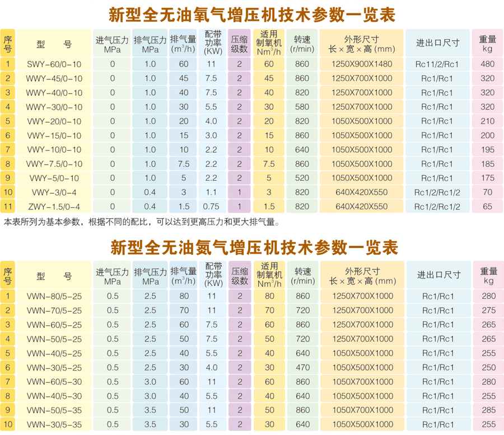Click the 1250X900X1480 dimension cell
Screen dimensions: 504x435
click(362, 64)
